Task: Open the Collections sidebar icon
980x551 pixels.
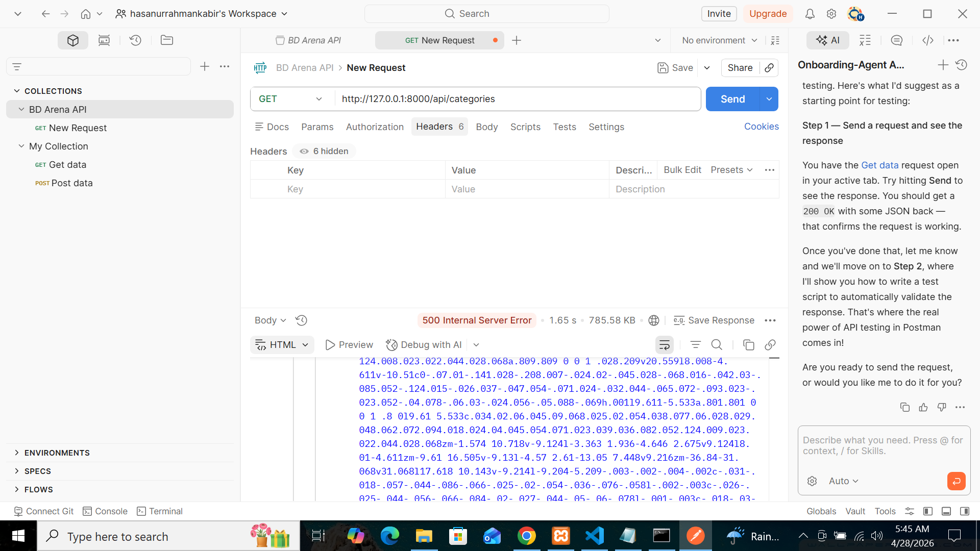Action: [73, 40]
